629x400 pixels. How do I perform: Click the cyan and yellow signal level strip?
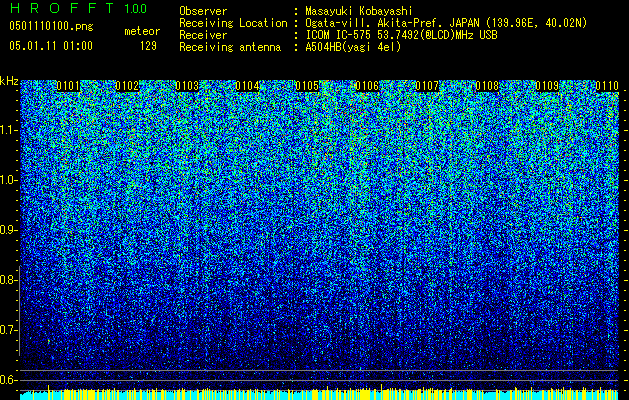click(x=319, y=394)
